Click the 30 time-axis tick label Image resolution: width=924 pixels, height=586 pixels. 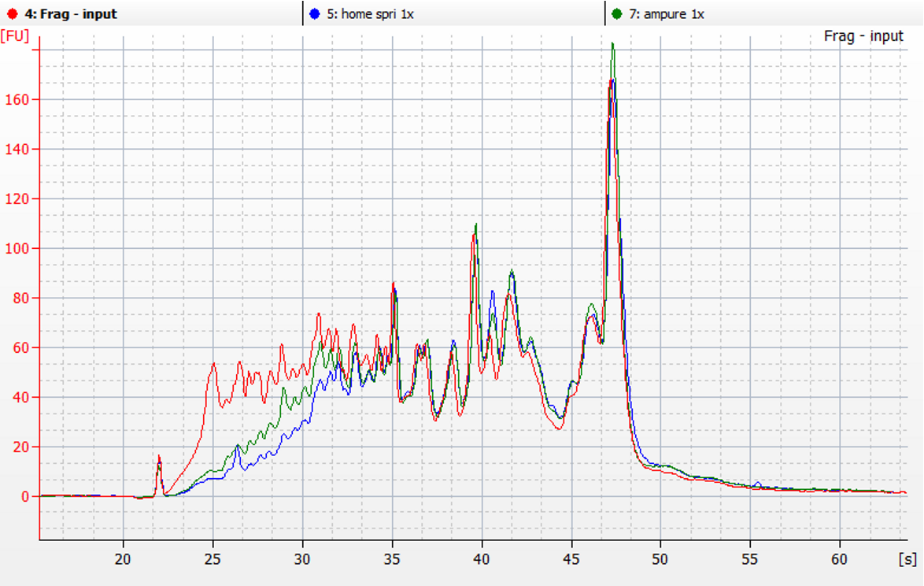click(302, 559)
